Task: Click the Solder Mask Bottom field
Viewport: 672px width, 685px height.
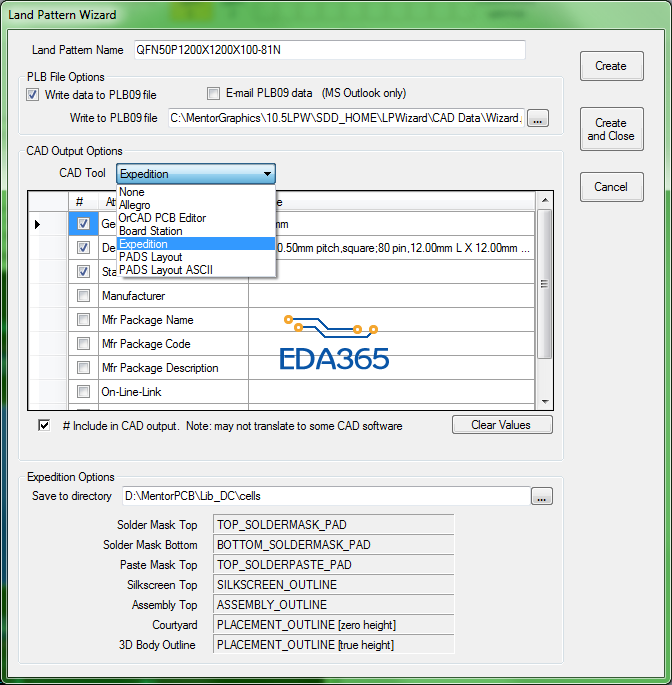Action: [334, 545]
